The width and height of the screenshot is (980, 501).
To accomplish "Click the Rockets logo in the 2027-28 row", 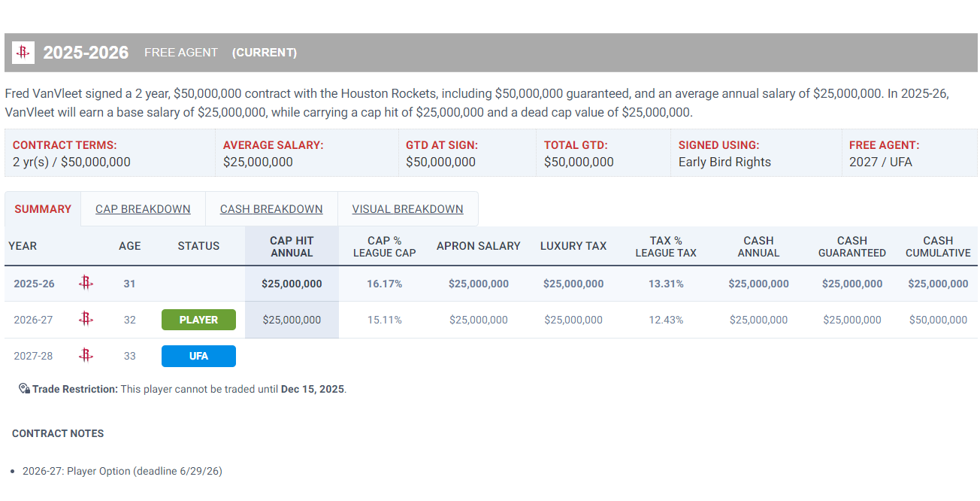I will point(86,356).
